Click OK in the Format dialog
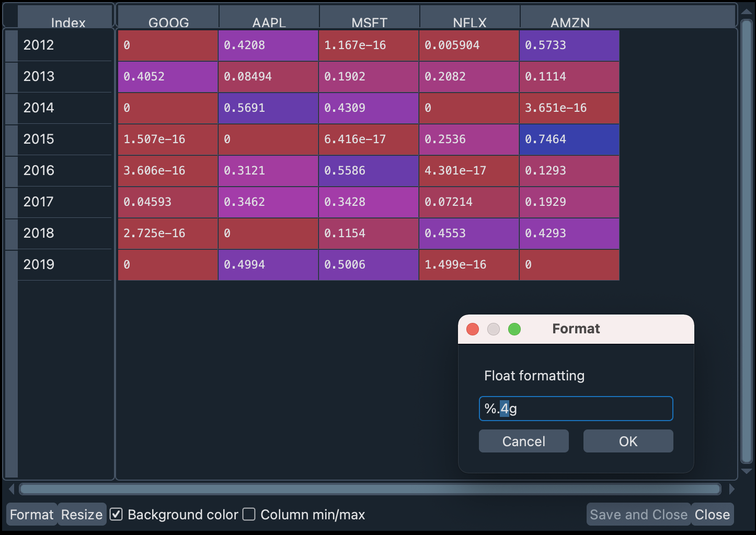Image resolution: width=756 pixels, height=535 pixels. point(628,441)
